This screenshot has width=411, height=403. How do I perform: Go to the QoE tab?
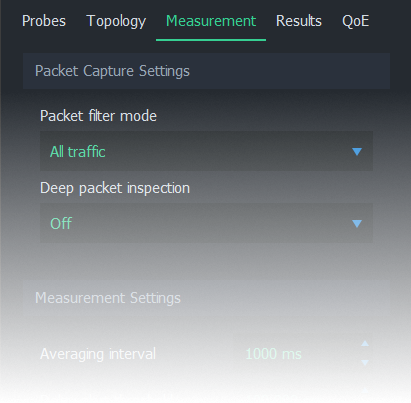pos(355,21)
